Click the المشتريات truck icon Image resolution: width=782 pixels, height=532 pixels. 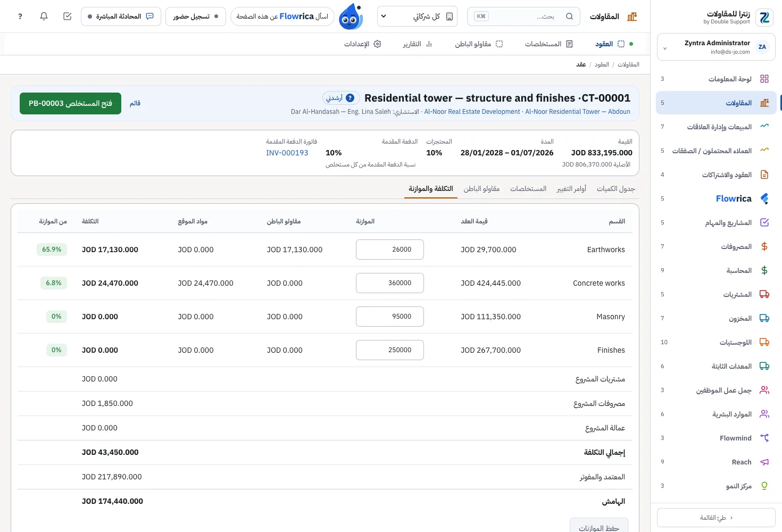[764, 294]
